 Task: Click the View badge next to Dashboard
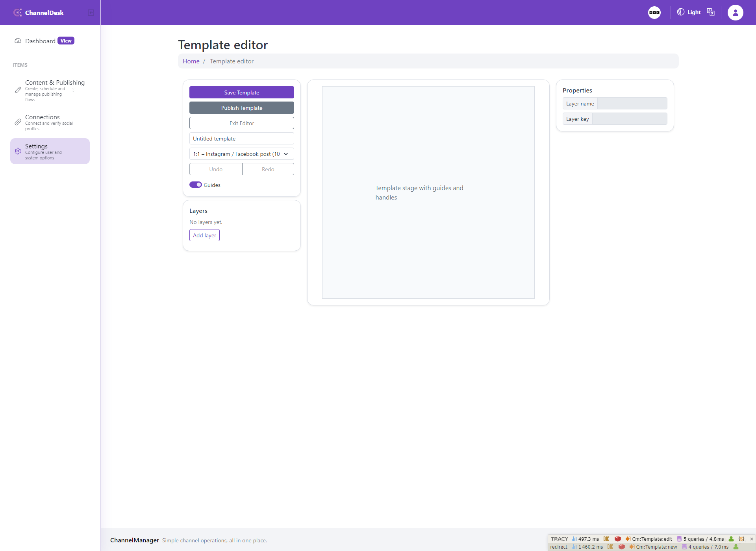pos(66,41)
